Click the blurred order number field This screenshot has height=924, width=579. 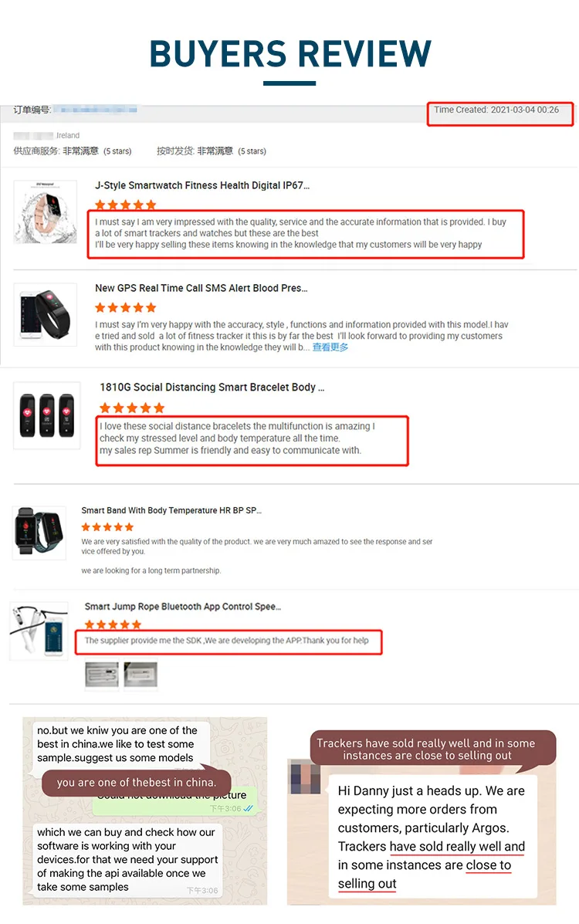98,110
